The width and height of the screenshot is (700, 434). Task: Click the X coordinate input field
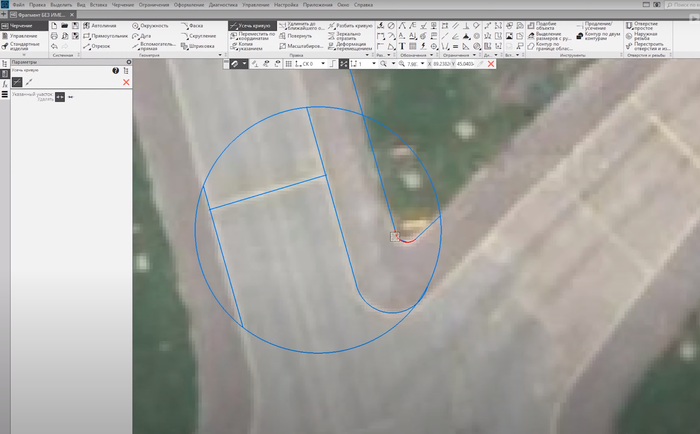click(x=441, y=63)
